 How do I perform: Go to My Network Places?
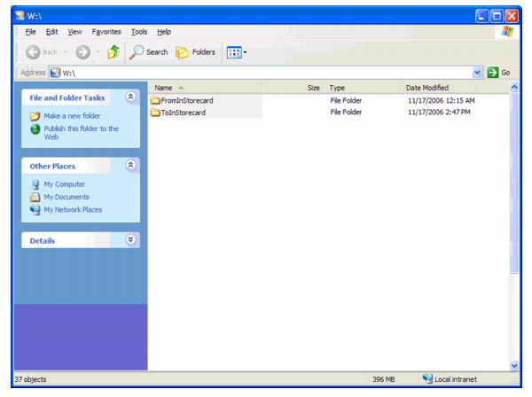pos(73,210)
